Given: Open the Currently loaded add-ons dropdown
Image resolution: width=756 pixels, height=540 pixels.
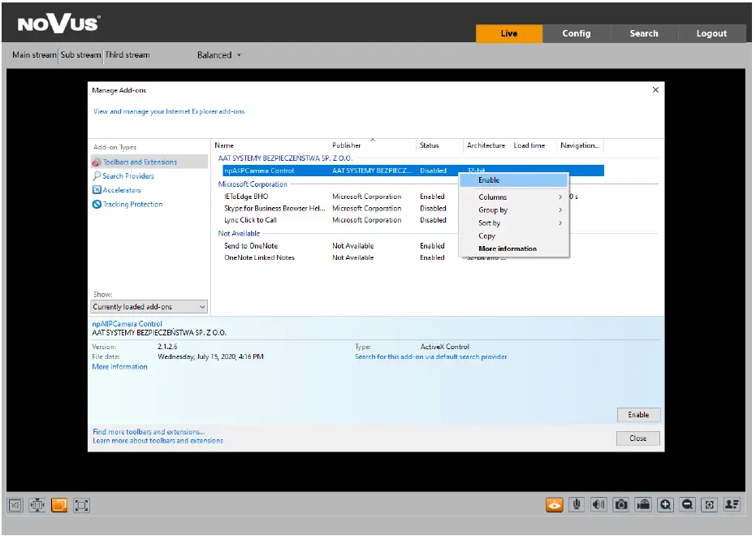Looking at the screenshot, I should (149, 307).
